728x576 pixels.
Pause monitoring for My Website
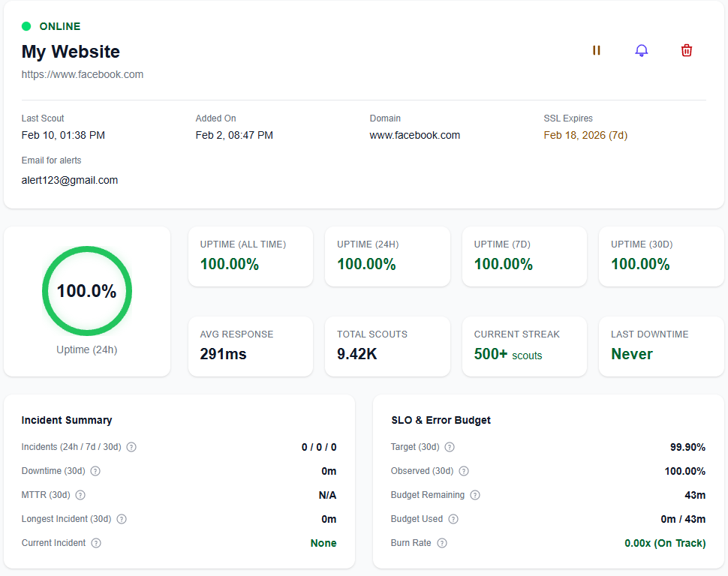click(596, 50)
